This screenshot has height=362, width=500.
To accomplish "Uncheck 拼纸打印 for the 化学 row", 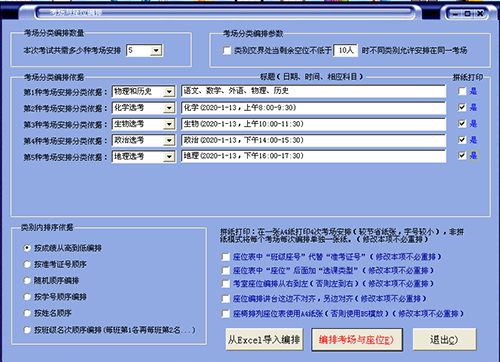I will [462, 107].
